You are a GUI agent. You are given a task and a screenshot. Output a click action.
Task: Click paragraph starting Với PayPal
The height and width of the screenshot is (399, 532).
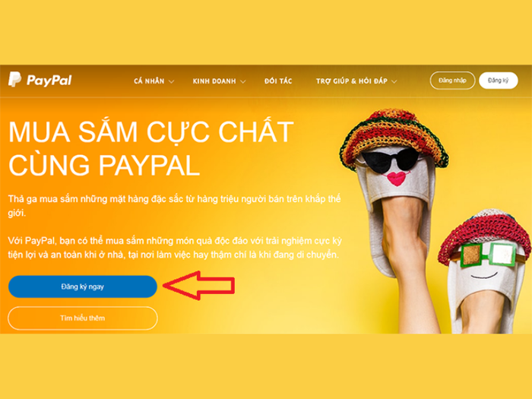[x=175, y=248]
